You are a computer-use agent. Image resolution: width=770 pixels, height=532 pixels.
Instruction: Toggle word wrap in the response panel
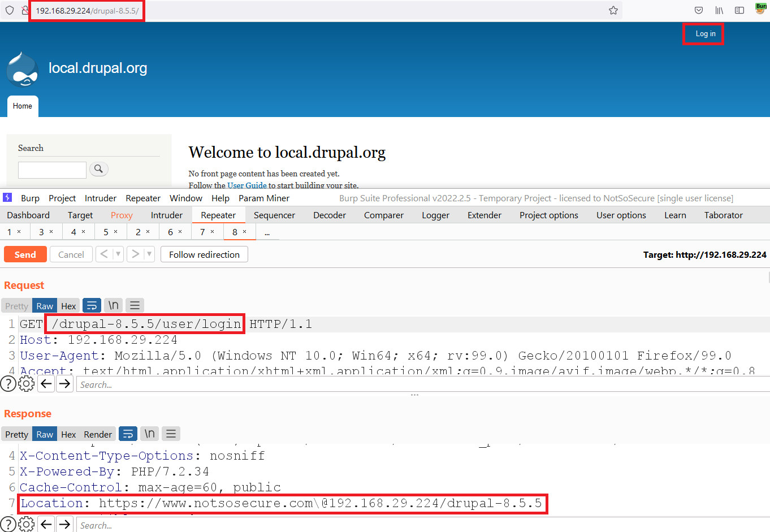click(x=128, y=434)
